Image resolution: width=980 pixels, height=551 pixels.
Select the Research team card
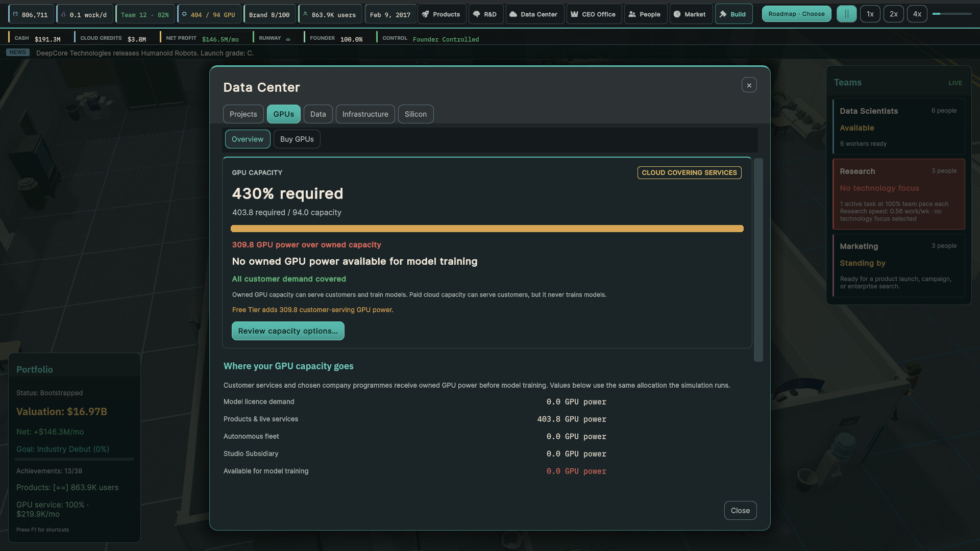[x=898, y=194]
